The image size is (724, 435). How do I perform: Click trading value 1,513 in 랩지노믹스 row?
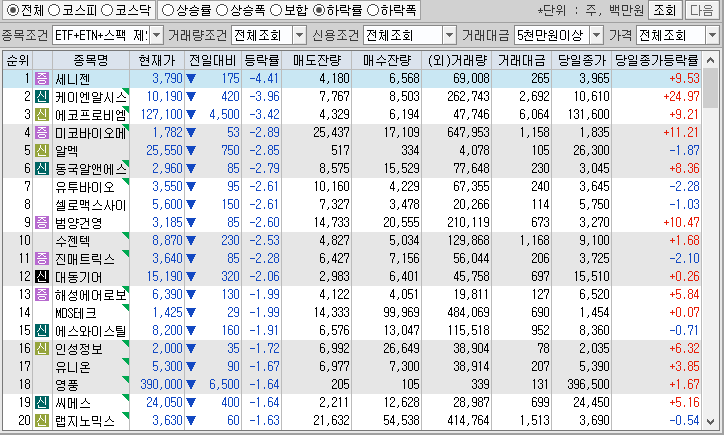[534, 421]
